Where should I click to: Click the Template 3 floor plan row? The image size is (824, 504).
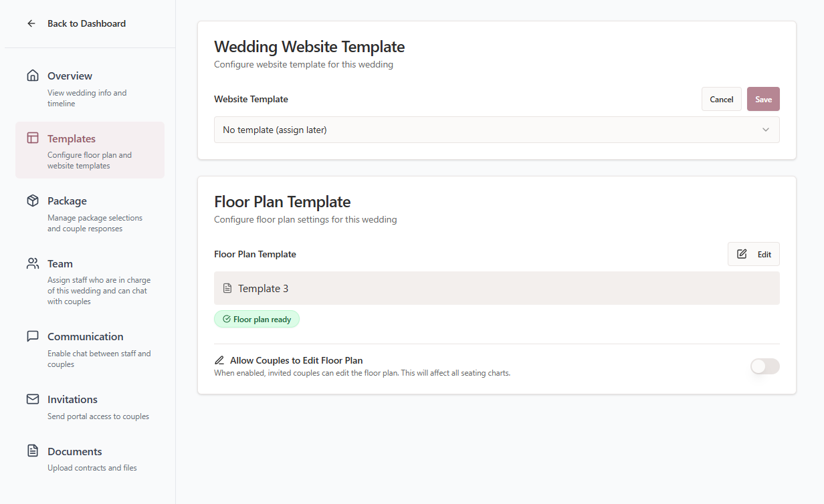[x=496, y=288]
